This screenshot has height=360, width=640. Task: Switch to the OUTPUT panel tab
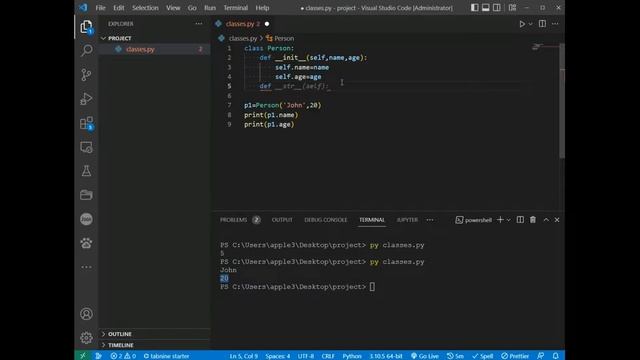click(x=282, y=220)
